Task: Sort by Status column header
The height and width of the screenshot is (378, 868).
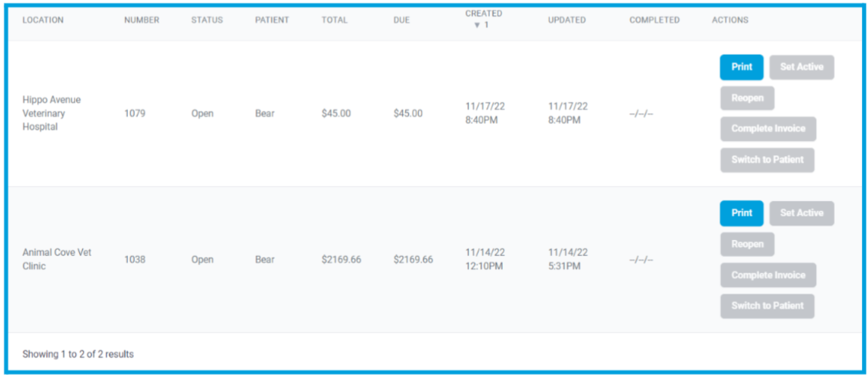Action: coord(206,20)
